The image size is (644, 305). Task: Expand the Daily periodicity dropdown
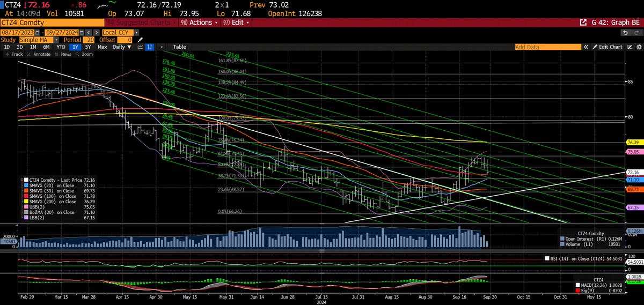tap(122, 47)
